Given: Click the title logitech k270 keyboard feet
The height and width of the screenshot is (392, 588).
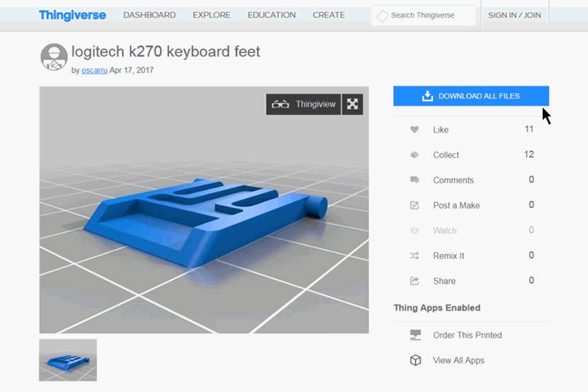Looking at the screenshot, I should [x=165, y=51].
